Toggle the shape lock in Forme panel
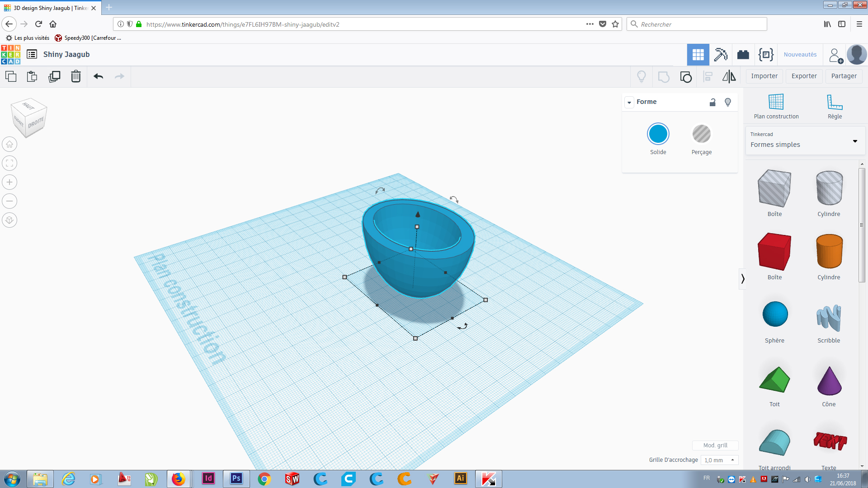The width and height of the screenshot is (868, 488). pos(712,102)
